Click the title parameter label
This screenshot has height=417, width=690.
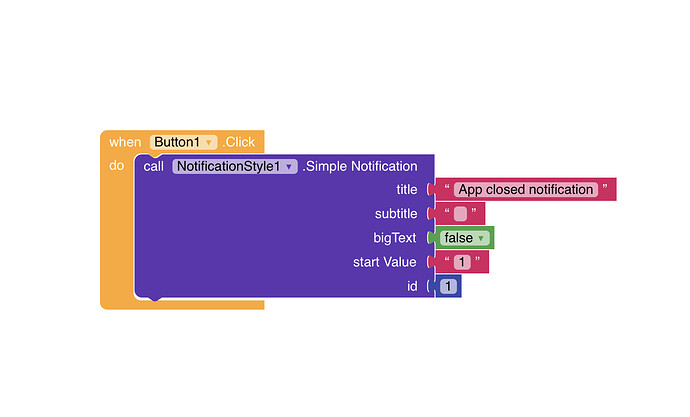click(407, 190)
